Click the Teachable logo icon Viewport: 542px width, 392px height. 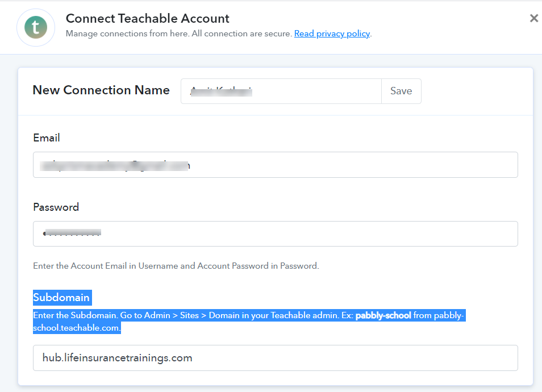(36, 27)
